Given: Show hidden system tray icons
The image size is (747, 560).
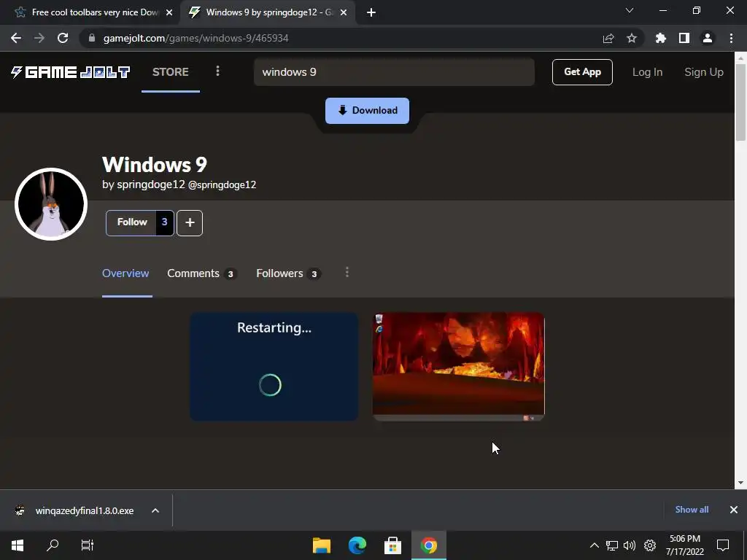Looking at the screenshot, I should point(594,545).
